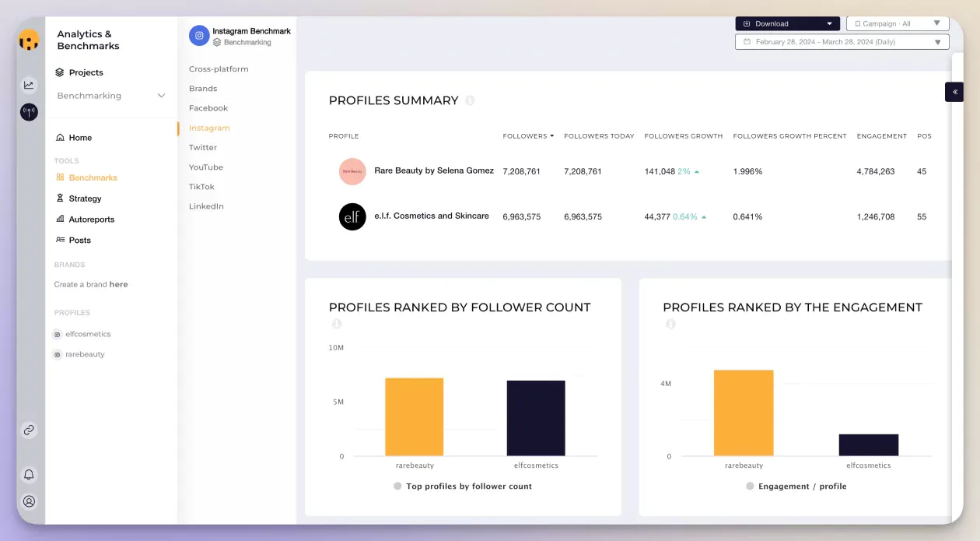
Task: Open elfcosmetics profile in sidebar
Action: click(88, 334)
